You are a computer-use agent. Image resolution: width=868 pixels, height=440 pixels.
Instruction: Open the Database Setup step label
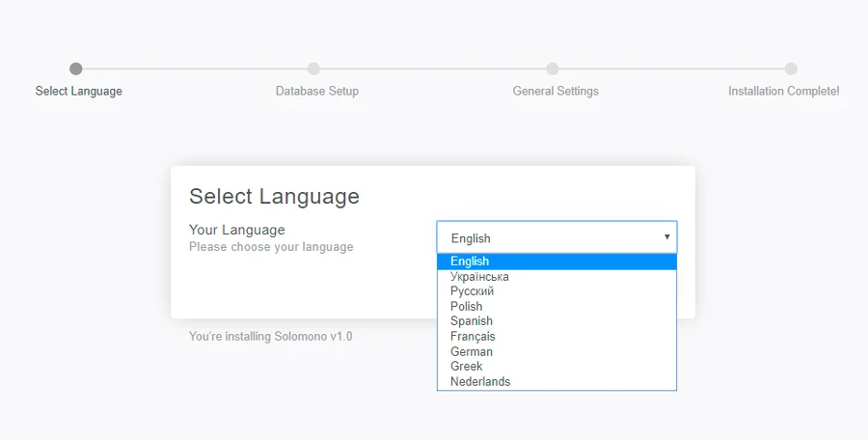click(316, 92)
